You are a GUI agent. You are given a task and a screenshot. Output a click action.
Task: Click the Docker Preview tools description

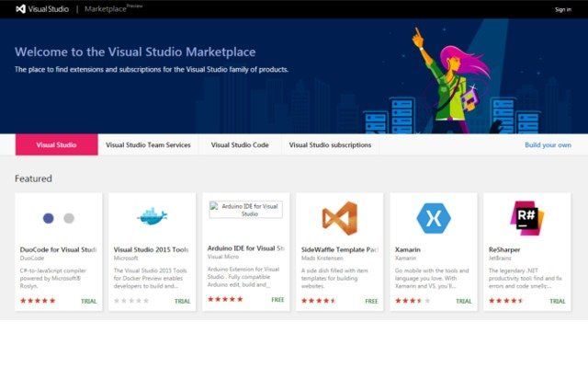[x=150, y=278]
